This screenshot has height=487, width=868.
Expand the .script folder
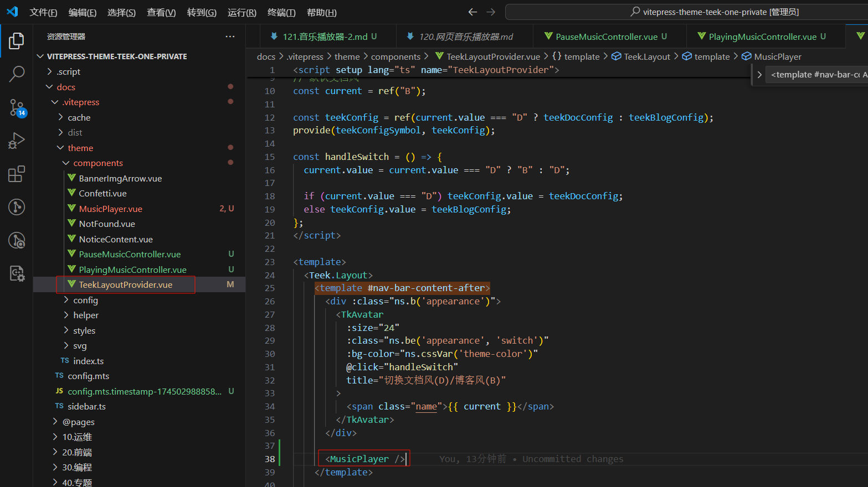pyautogui.click(x=49, y=71)
